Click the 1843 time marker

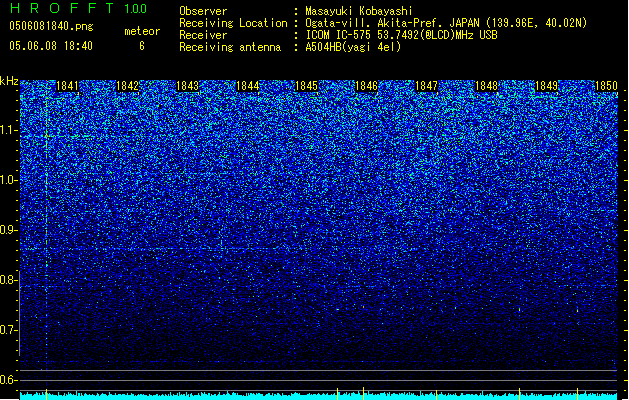tap(187, 86)
